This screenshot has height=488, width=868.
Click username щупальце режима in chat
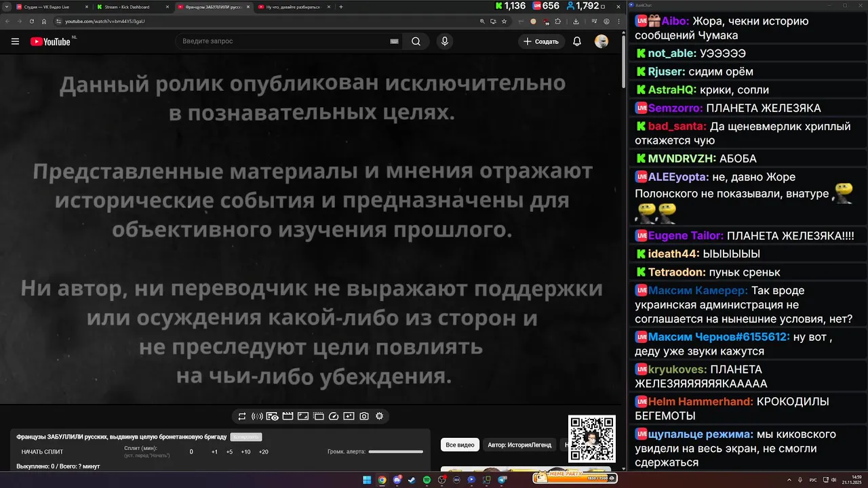701,434
